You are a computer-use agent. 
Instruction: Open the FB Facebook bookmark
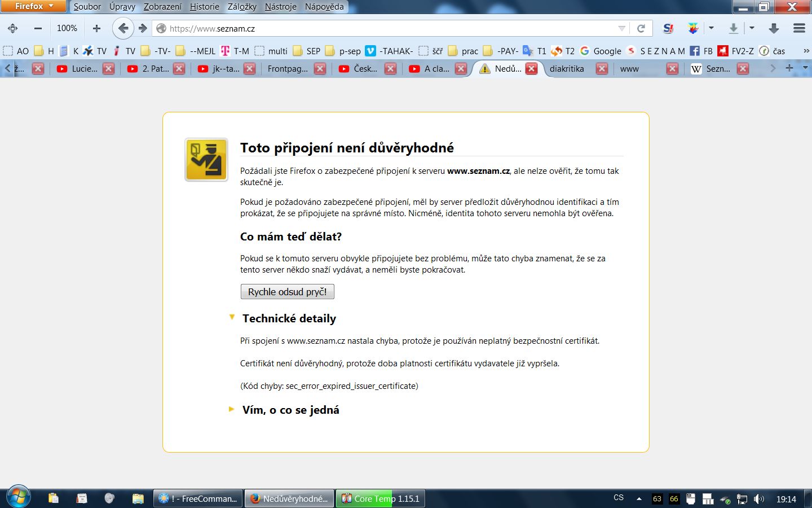click(x=701, y=51)
